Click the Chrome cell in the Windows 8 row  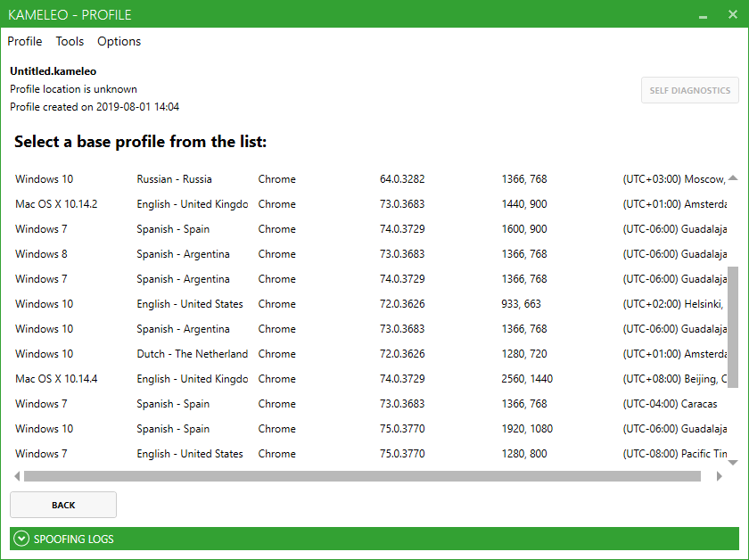(277, 254)
